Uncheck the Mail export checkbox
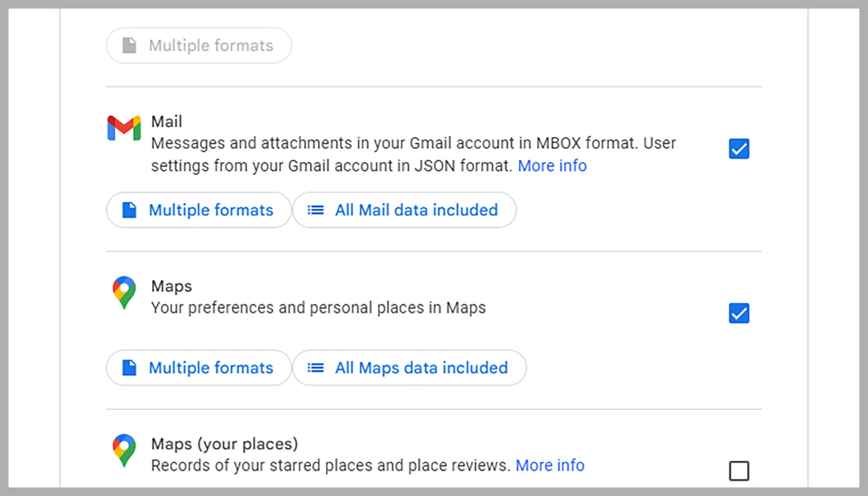This screenshot has height=496, width=868. (739, 149)
